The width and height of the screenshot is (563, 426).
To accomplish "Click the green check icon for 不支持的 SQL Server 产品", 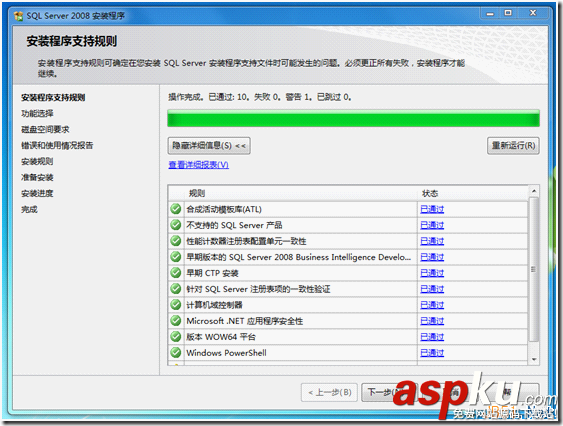I will tap(176, 225).
